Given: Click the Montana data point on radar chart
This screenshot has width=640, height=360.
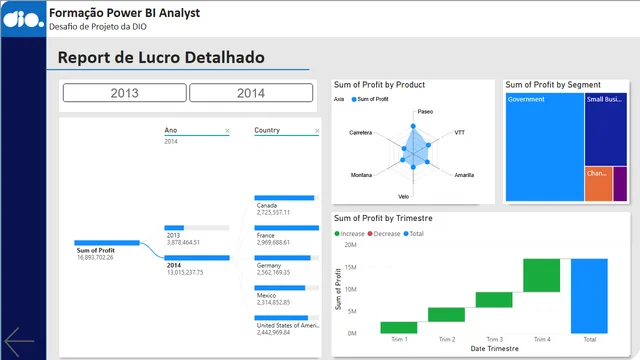Looking at the screenshot, I should point(402,160).
